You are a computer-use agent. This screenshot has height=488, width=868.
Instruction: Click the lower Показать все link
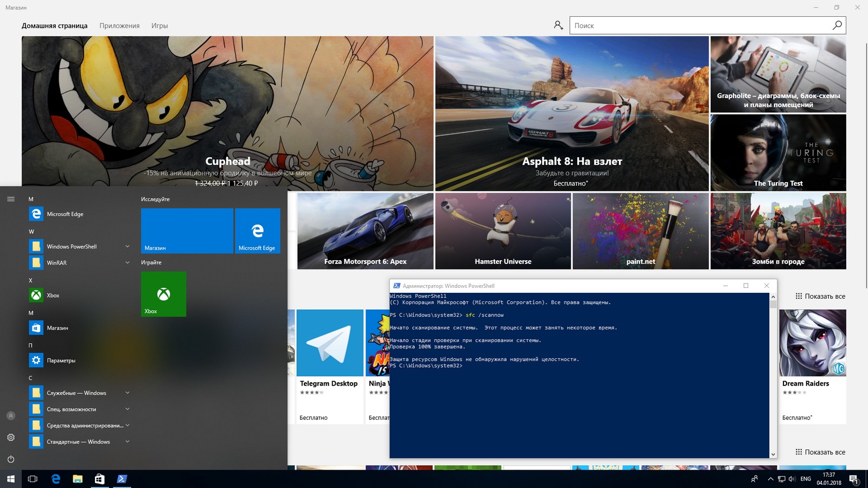coord(820,452)
